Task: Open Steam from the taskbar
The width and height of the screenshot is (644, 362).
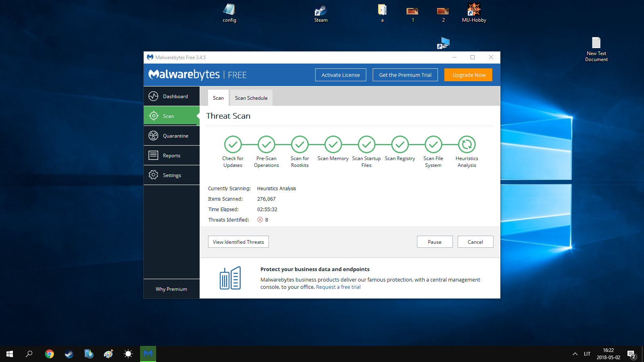Action: 69,354
